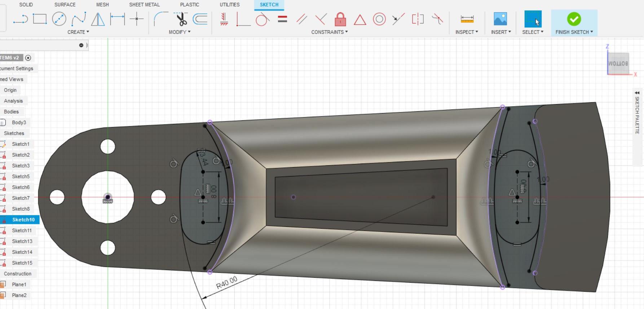The width and height of the screenshot is (644, 309).
Task: Choose the Offset tool in Modify
Action: point(200,19)
